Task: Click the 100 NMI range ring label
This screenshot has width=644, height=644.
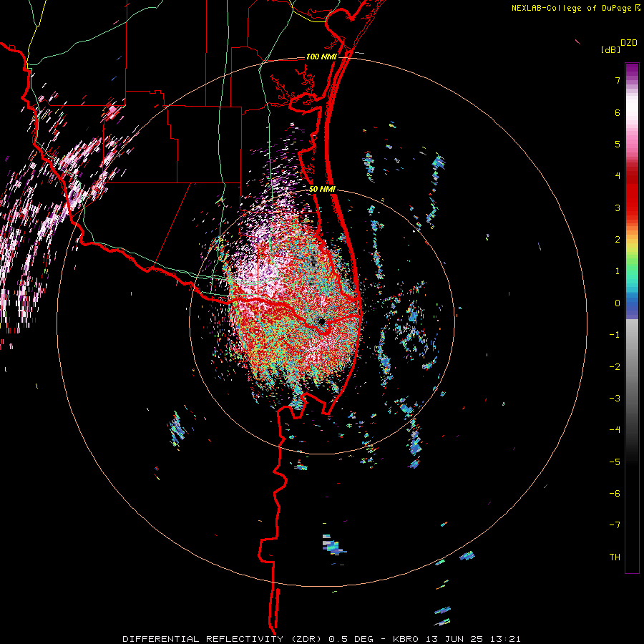Action: (321, 57)
